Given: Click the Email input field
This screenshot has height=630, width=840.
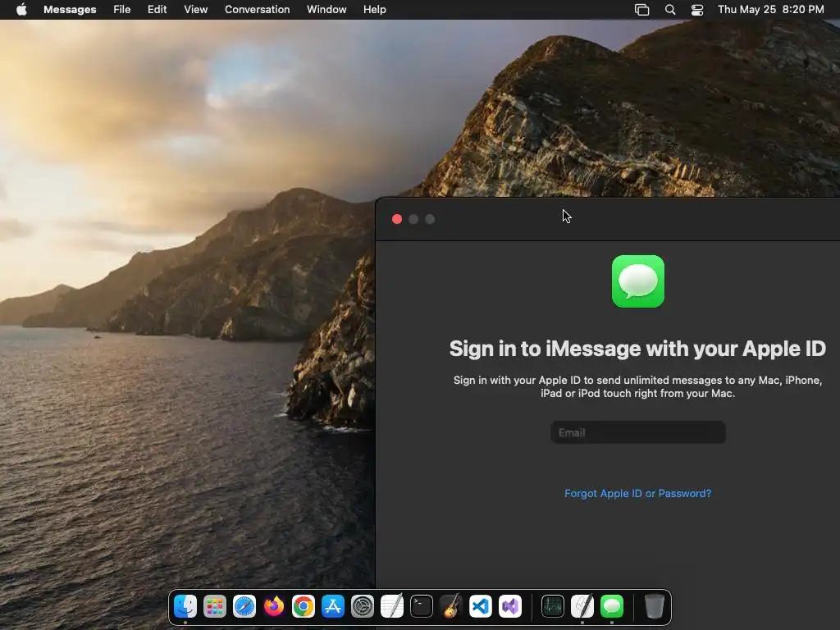Looking at the screenshot, I should pyautogui.click(x=638, y=432).
